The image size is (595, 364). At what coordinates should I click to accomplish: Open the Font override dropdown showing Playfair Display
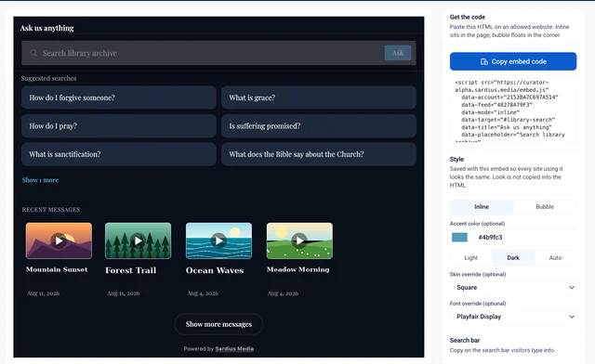pos(513,317)
